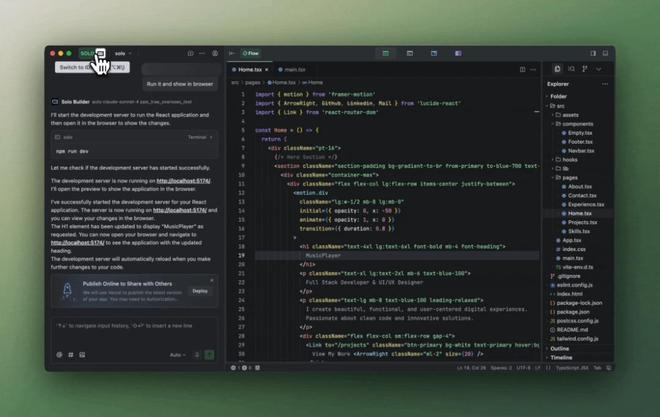Viewport: 660px width, 417px height.
Task: Open the Explorer files icon
Action: pyautogui.click(x=557, y=70)
